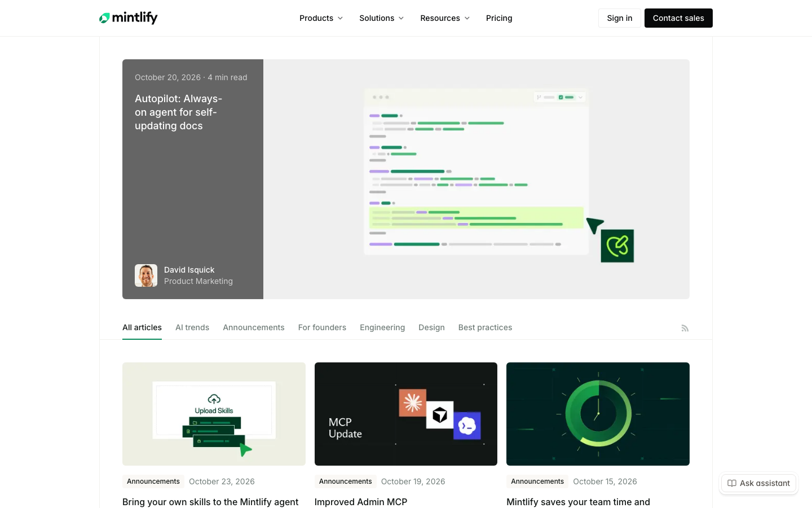Click Announcements tag on October 15 article

(x=537, y=481)
